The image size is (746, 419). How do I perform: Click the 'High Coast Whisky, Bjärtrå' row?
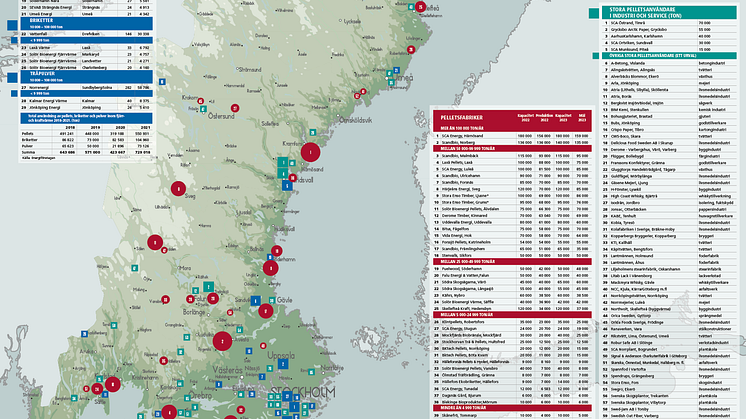669,196
